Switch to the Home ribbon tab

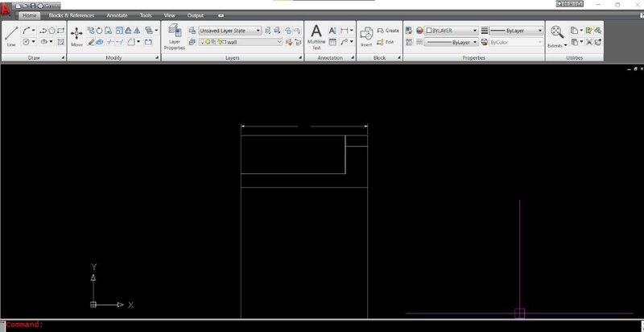tap(29, 15)
